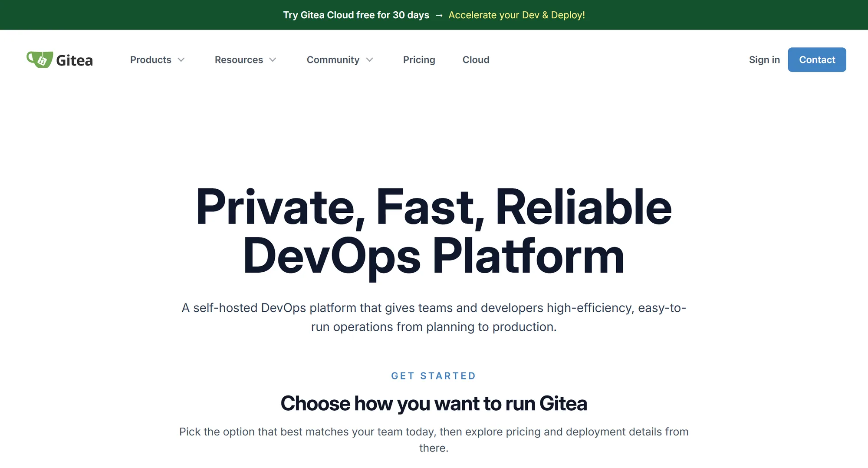The width and height of the screenshot is (868, 468).
Task: Click 'Choose how you want to run Gitea' heading
Action: 434,403
